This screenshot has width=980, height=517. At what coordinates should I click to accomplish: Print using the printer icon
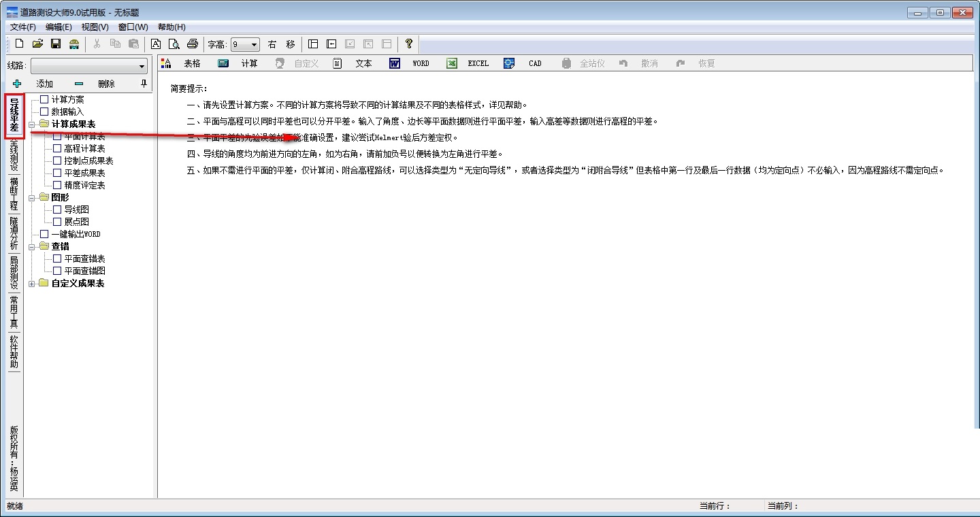193,44
